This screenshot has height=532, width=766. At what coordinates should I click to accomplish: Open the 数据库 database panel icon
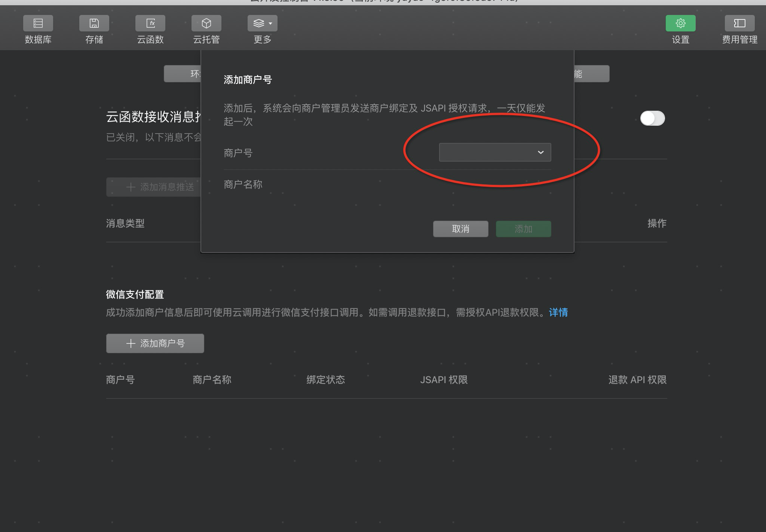click(x=38, y=23)
